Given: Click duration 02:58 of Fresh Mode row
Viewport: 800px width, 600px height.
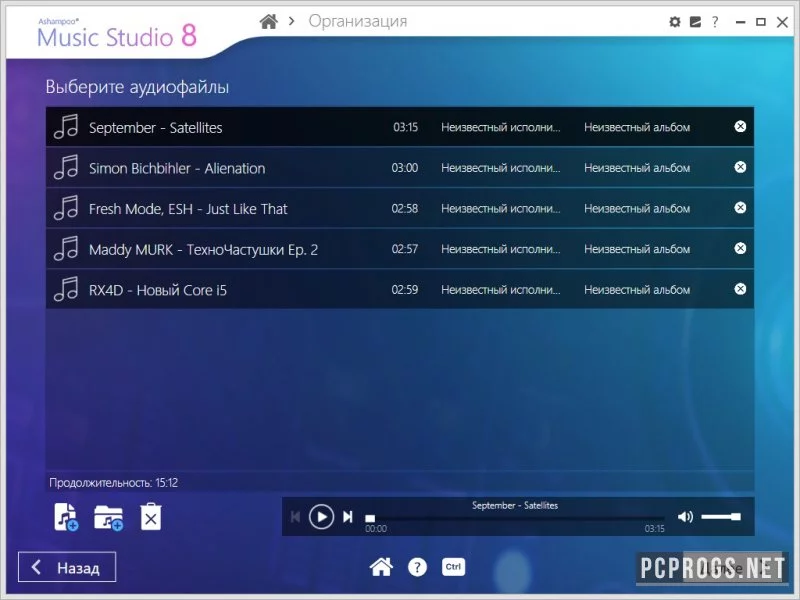Looking at the screenshot, I should click(405, 208).
